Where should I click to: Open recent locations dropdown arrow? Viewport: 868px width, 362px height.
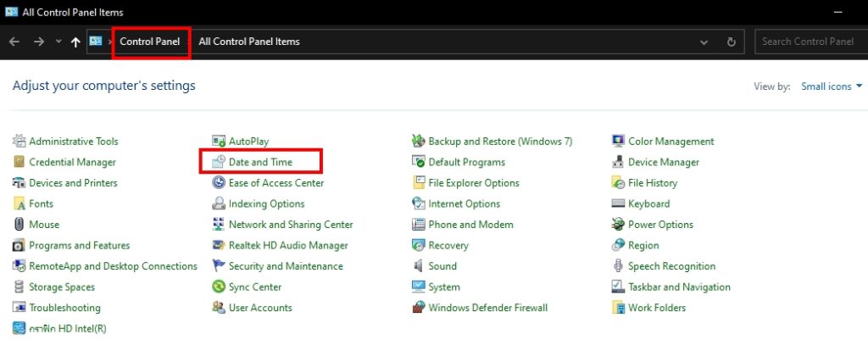coord(58,42)
